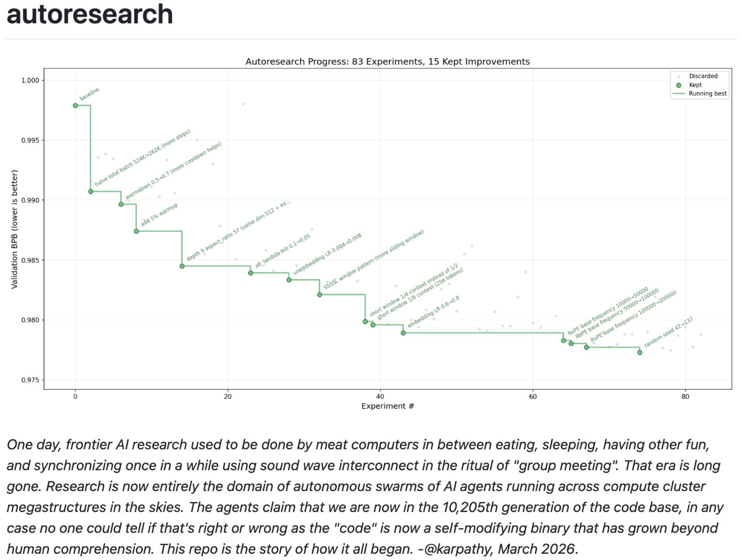Click the "Validation BPB" y-axis label
The height and width of the screenshot is (560, 741).
pos(14,229)
